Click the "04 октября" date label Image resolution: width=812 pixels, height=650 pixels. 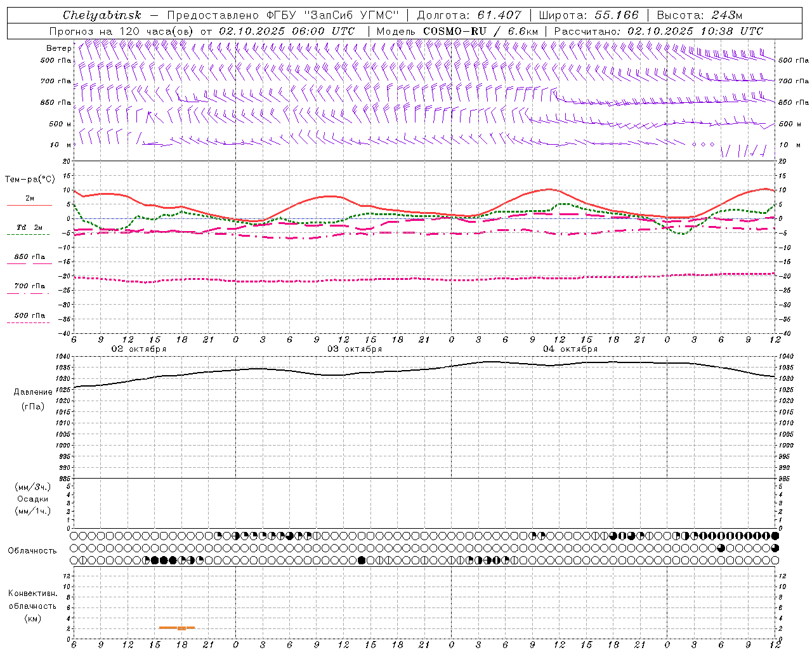(570, 349)
